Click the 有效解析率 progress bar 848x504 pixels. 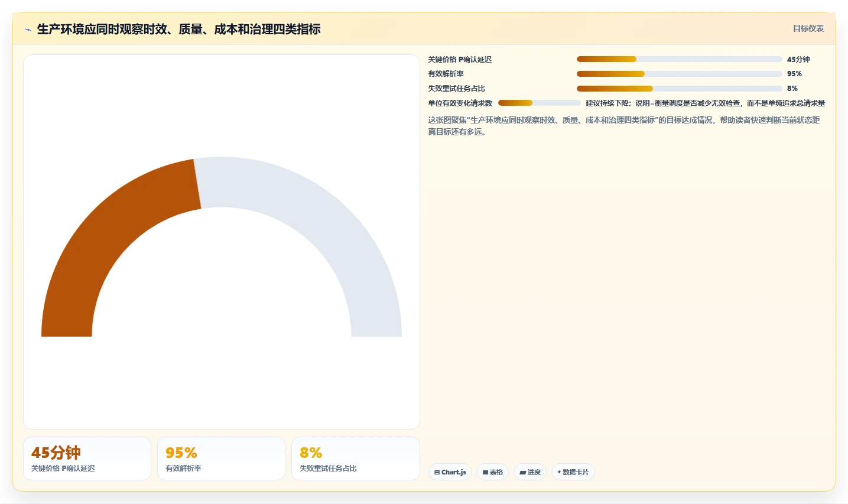coord(679,74)
